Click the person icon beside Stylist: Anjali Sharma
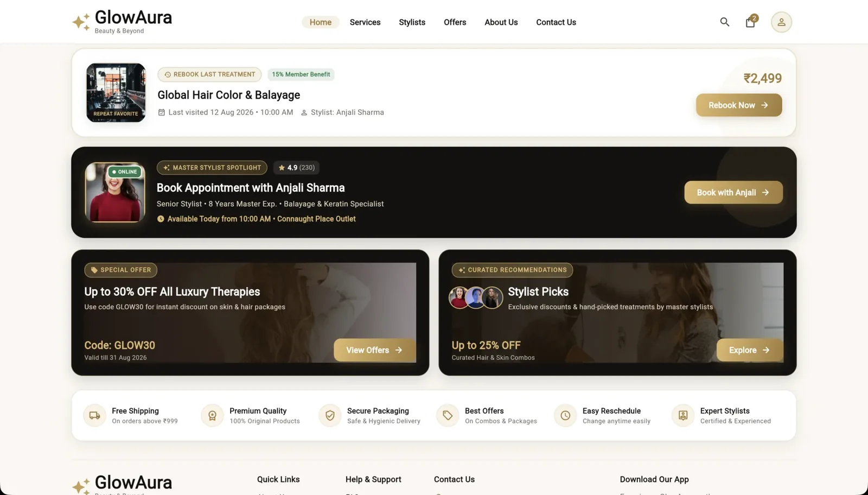Screen dimensions: 868x495 [304, 113]
